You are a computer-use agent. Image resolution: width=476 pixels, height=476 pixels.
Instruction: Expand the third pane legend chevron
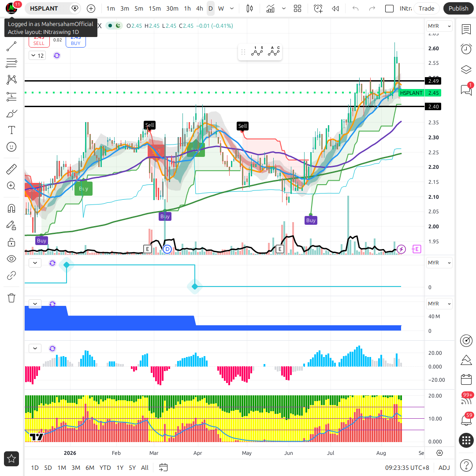(x=35, y=304)
